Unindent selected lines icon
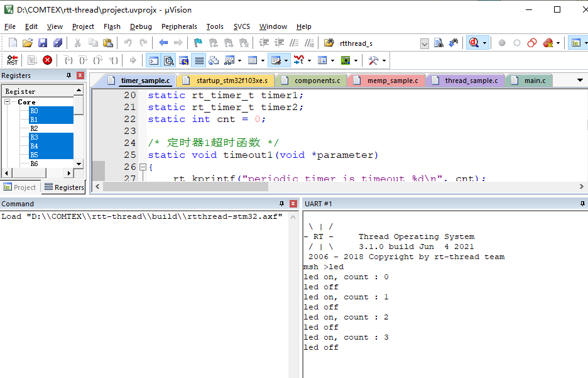This screenshot has width=588, height=378. point(279,43)
